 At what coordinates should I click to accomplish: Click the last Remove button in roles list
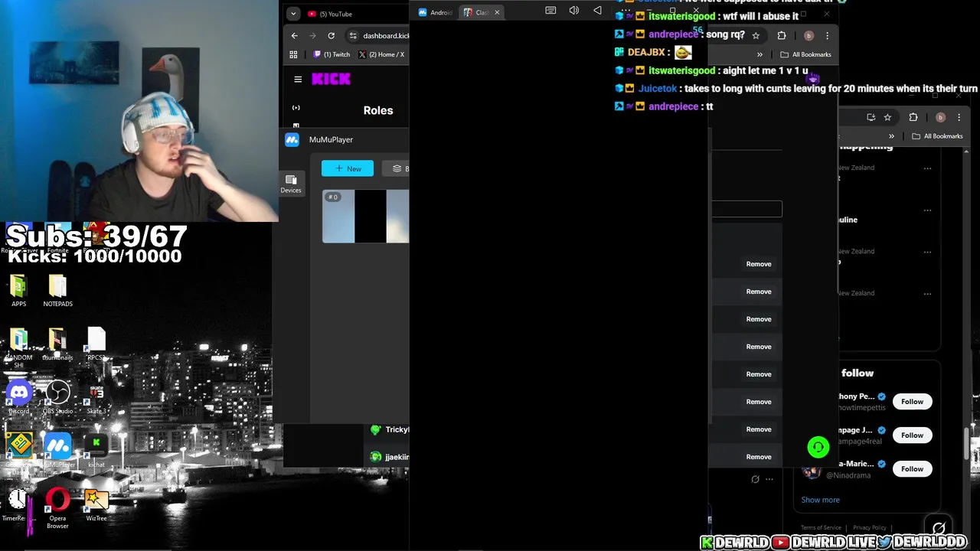(x=759, y=457)
